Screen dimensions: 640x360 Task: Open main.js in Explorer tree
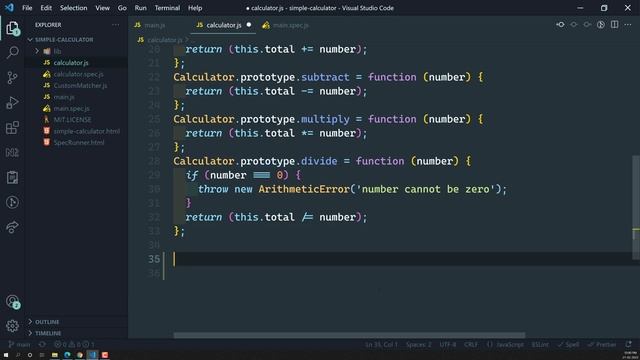pos(64,97)
